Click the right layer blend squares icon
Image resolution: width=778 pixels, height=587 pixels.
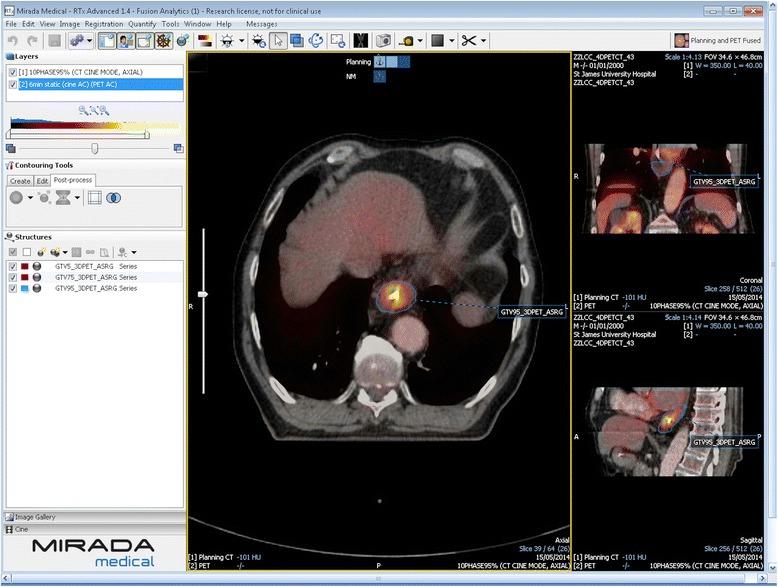(x=179, y=148)
